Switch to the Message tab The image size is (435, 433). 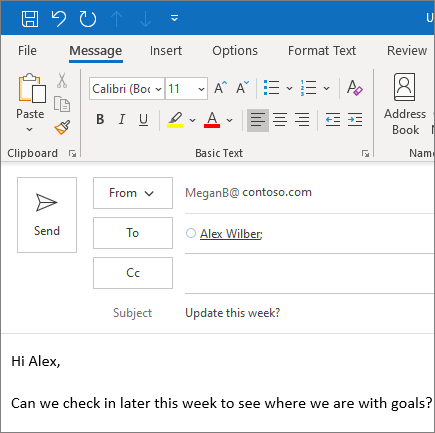click(x=96, y=51)
